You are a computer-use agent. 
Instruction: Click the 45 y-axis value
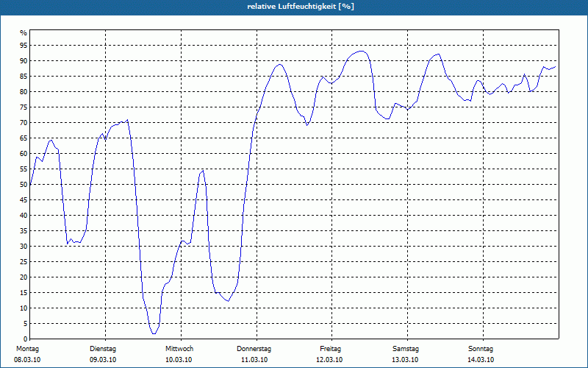pyautogui.click(x=24, y=200)
